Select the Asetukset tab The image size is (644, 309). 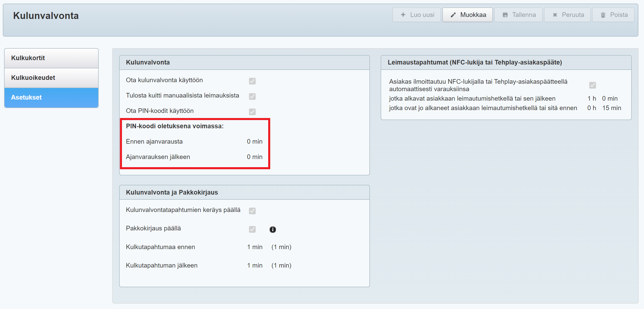[51, 98]
